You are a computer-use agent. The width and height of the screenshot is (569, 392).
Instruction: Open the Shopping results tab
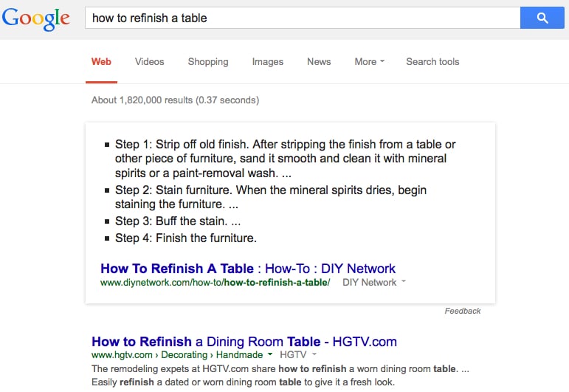tap(208, 62)
